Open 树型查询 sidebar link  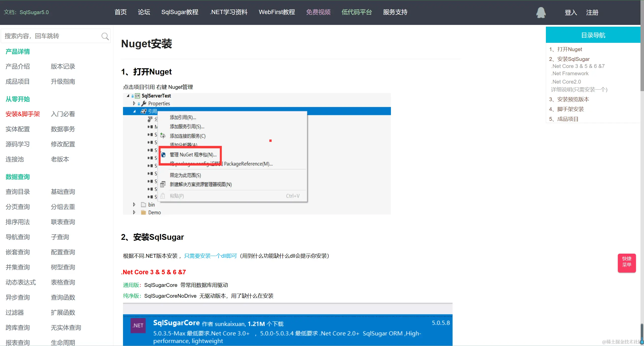coord(63,267)
